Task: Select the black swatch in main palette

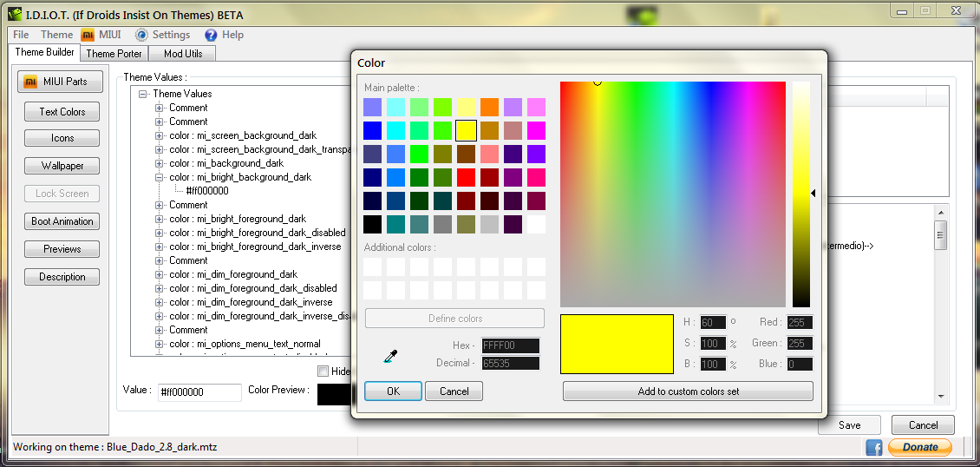Action: click(x=373, y=225)
